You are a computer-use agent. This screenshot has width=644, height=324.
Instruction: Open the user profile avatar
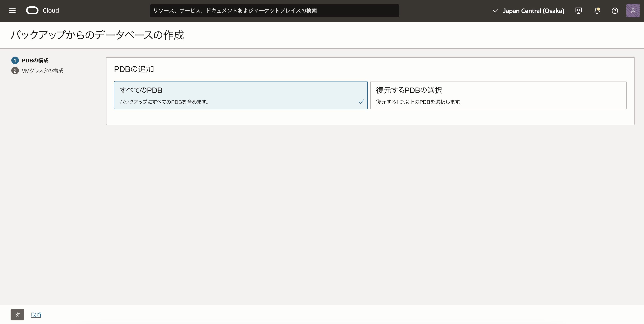pos(633,11)
